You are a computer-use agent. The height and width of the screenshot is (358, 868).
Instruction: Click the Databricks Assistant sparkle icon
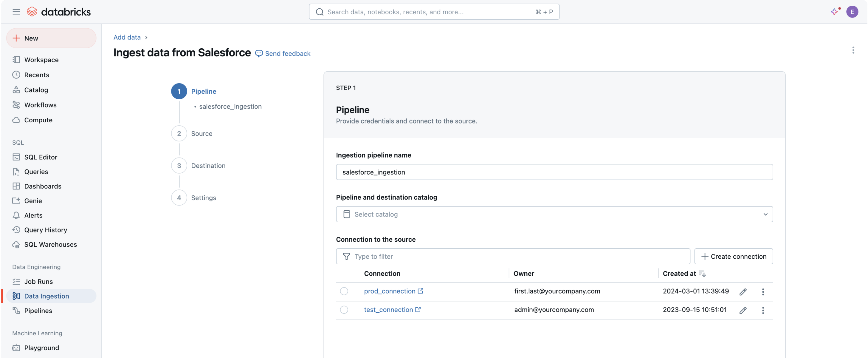tap(834, 12)
